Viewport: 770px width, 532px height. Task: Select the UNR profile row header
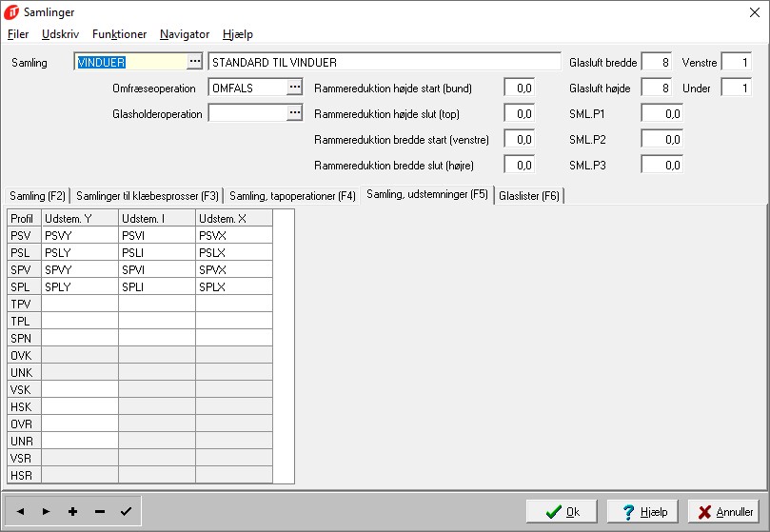24,442
